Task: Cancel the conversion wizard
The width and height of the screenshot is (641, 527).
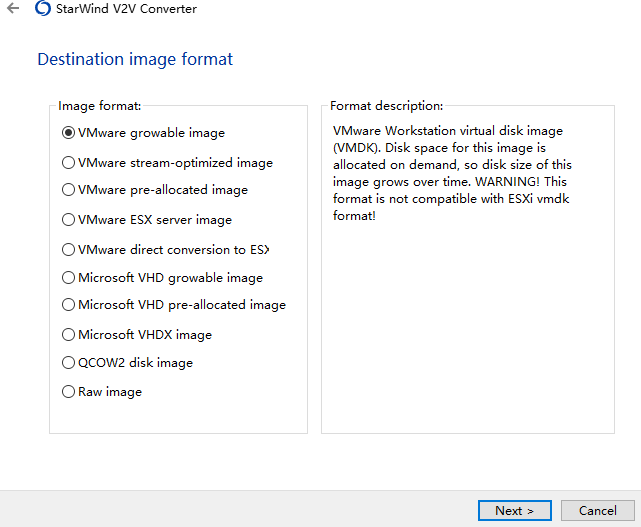Action: click(x=597, y=511)
